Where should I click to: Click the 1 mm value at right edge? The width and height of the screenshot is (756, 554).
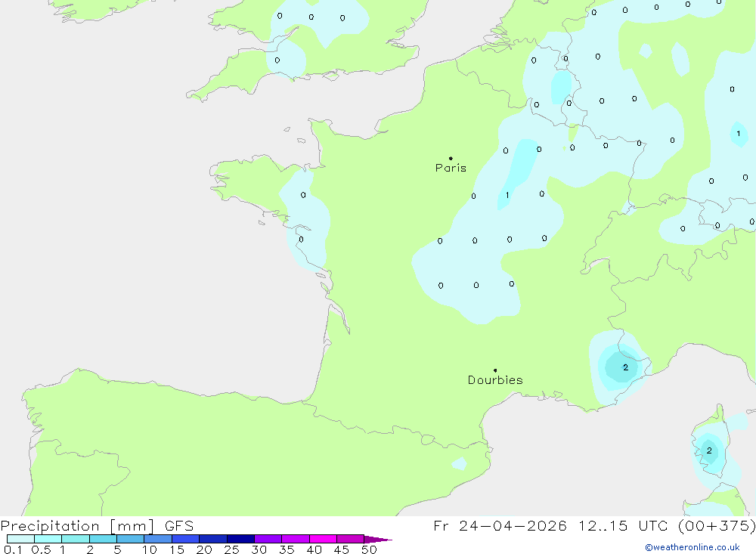click(739, 134)
